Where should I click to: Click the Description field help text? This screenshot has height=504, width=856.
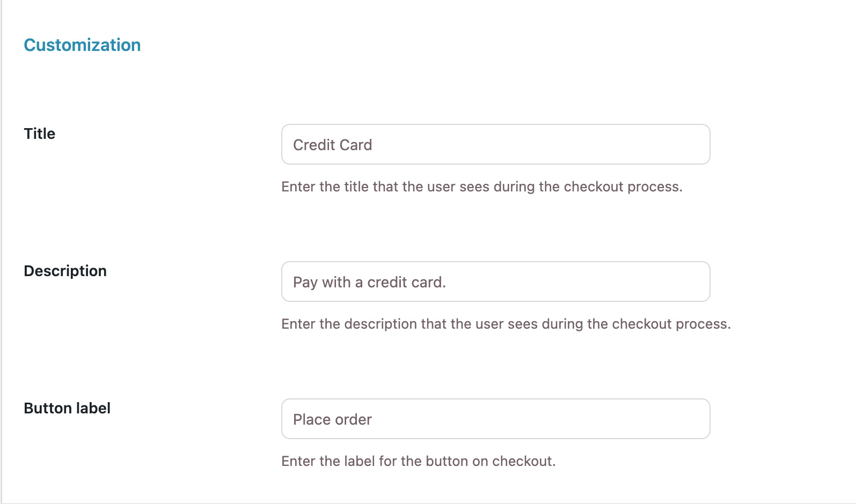(x=506, y=324)
